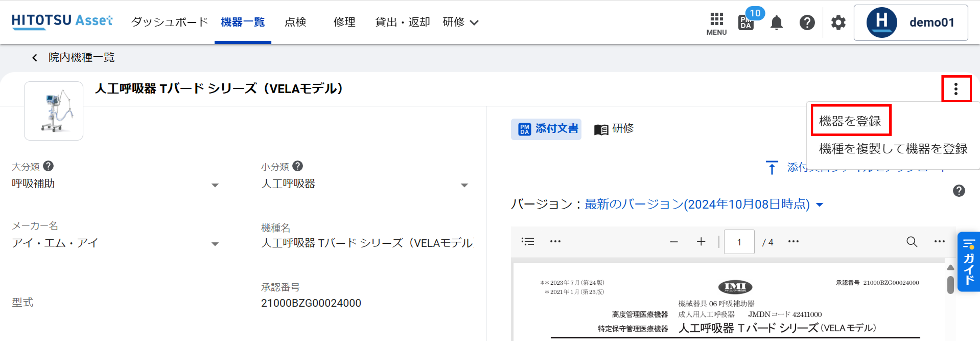
Task: Show help for 大分類 field
Action: 48,166
